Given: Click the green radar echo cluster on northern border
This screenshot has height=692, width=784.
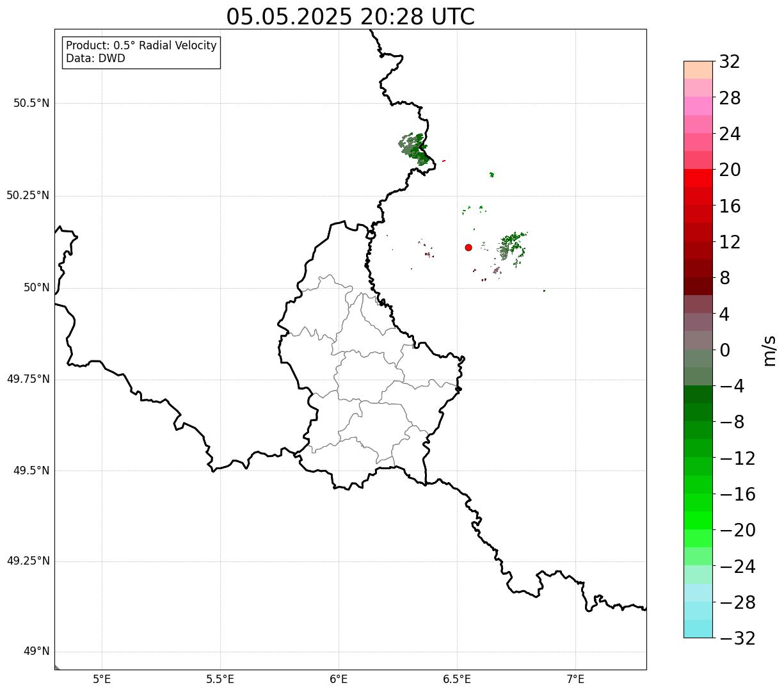Looking at the screenshot, I should point(413,149).
